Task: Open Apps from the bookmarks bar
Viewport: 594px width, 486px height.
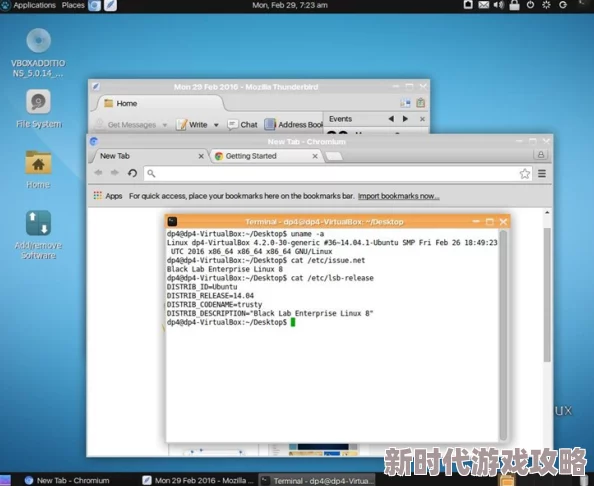Action: (108, 196)
